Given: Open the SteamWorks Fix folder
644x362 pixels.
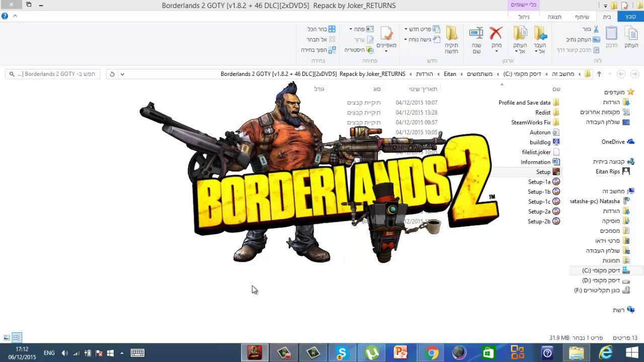Looking at the screenshot, I should [x=535, y=122].
